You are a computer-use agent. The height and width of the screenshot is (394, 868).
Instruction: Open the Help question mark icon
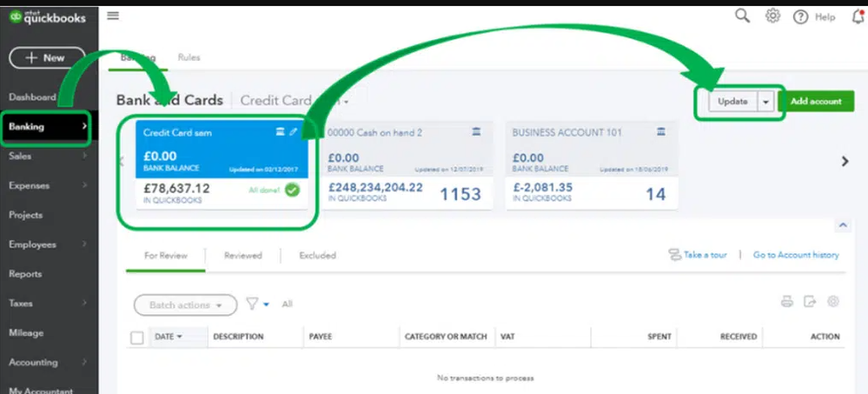pyautogui.click(x=800, y=17)
